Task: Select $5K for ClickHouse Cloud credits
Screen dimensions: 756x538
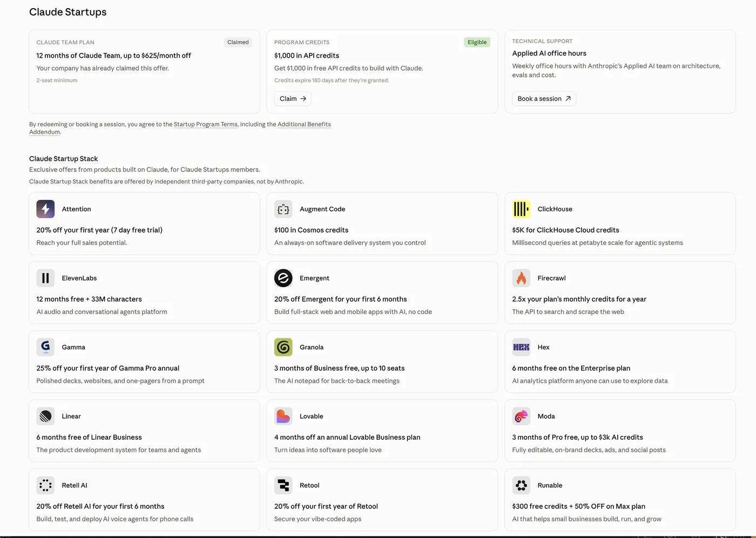Action: pos(565,230)
